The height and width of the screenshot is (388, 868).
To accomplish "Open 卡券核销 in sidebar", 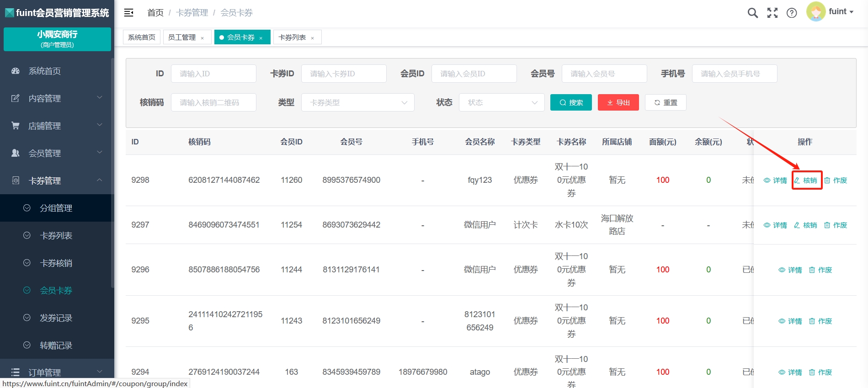I will [x=56, y=263].
